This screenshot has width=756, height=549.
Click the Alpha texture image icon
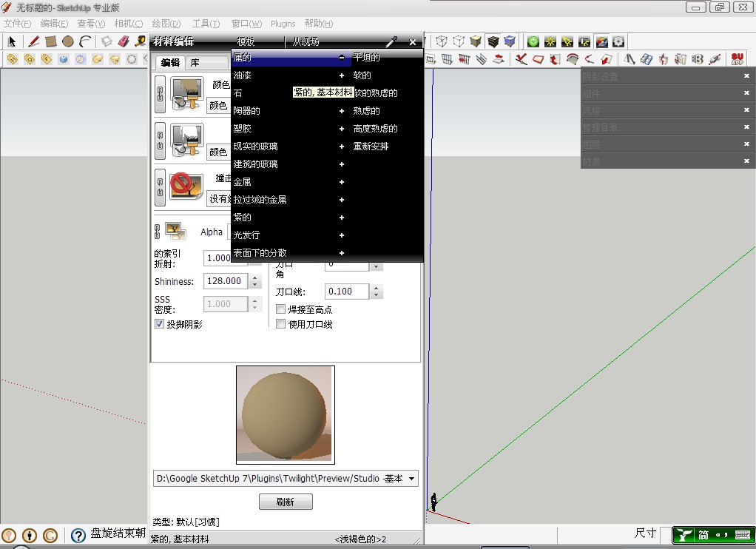coord(175,232)
